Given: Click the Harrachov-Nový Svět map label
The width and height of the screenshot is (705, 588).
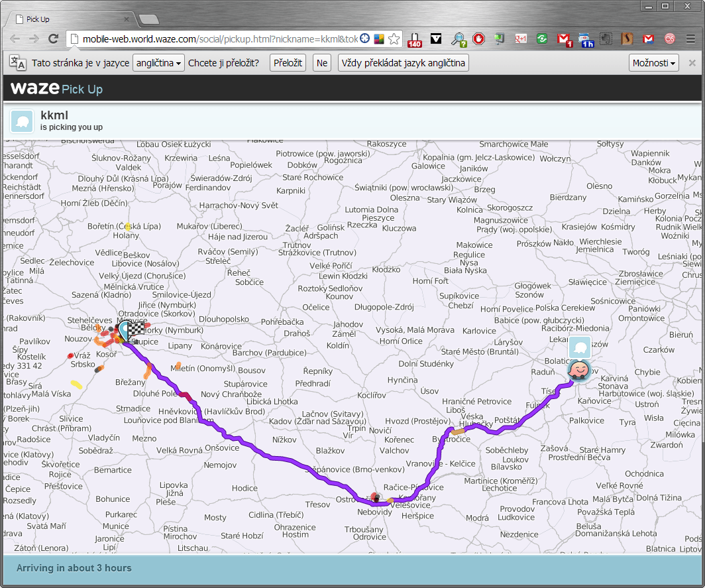Looking at the screenshot, I should pyautogui.click(x=239, y=206).
